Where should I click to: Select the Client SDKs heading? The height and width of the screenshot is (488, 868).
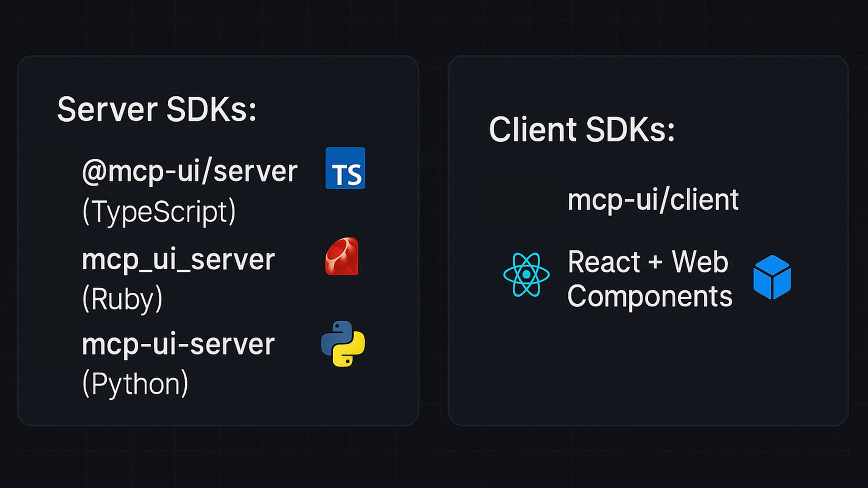tap(582, 130)
